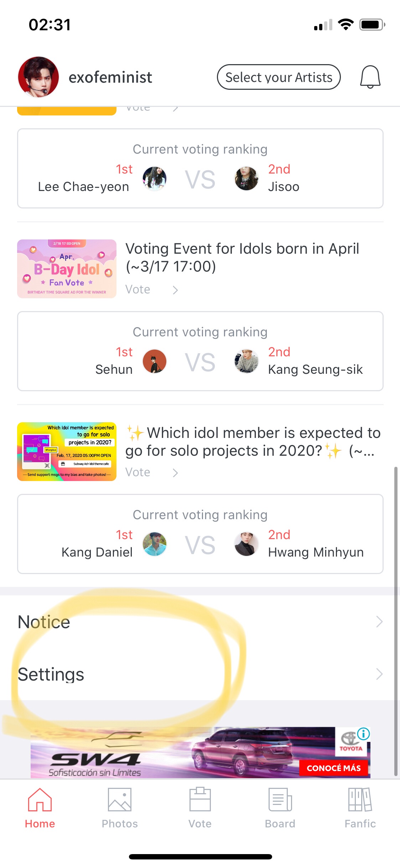400x868 pixels.
Task: Tap the solo projects 2020 poll thumbnail
Action: coord(67,451)
